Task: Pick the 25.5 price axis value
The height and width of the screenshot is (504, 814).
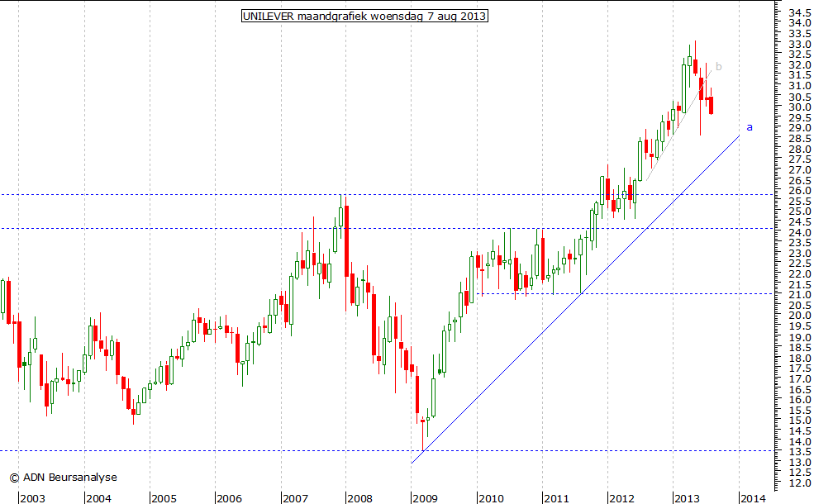Action: [799, 201]
